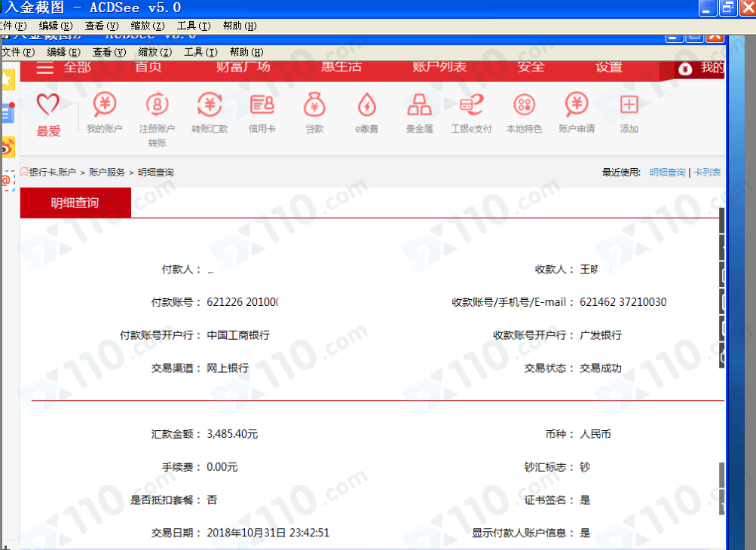
Task: Click the yen coin icon beside 我的
Action: point(685,69)
